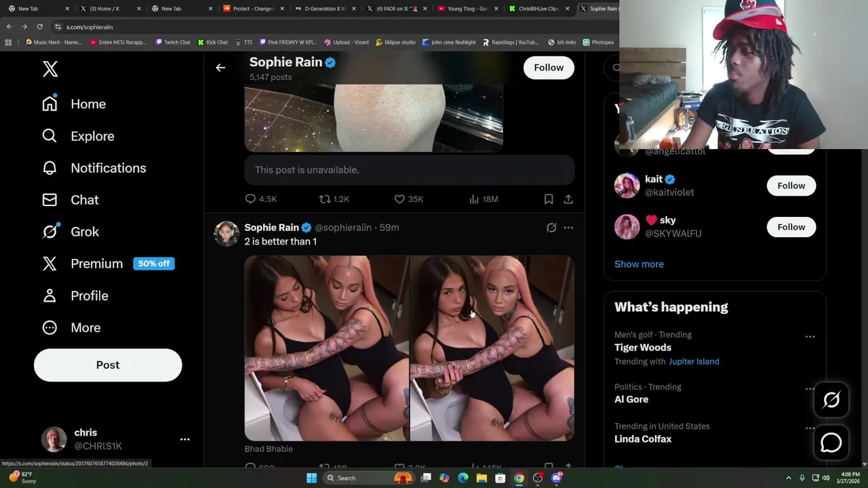Click the @sophieraiin handle on the post
The image size is (868, 488).
[x=342, y=228]
